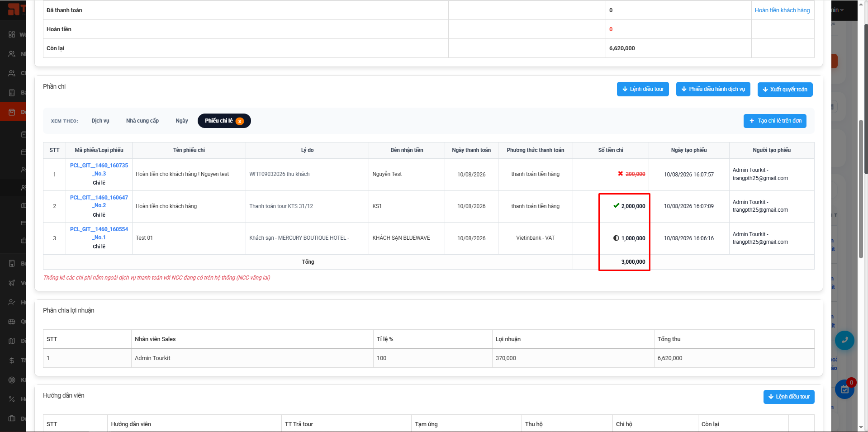Click the bus icon in the sidebar
Screen dimensions: 868x432
tap(12, 322)
